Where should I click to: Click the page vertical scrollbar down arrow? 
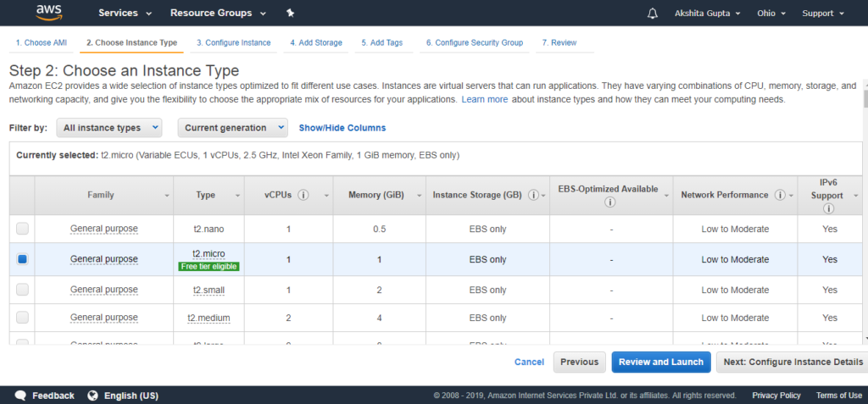click(x=865, y=337)
